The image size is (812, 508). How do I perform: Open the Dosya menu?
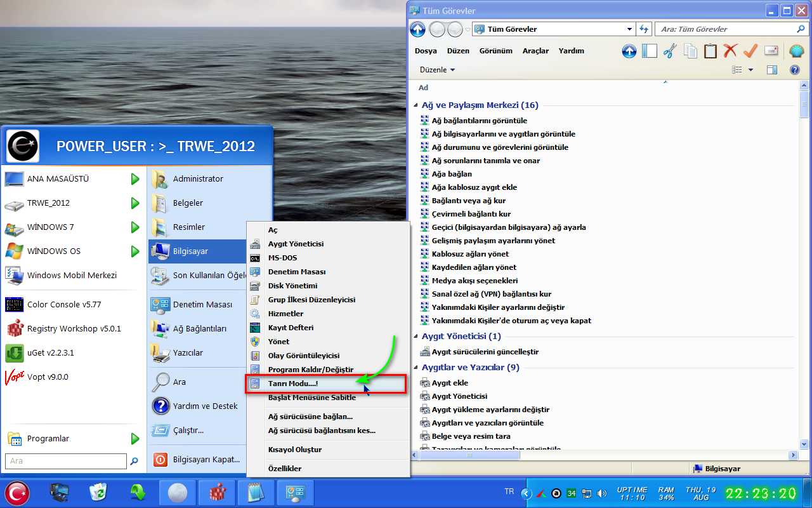pos(426,51)
